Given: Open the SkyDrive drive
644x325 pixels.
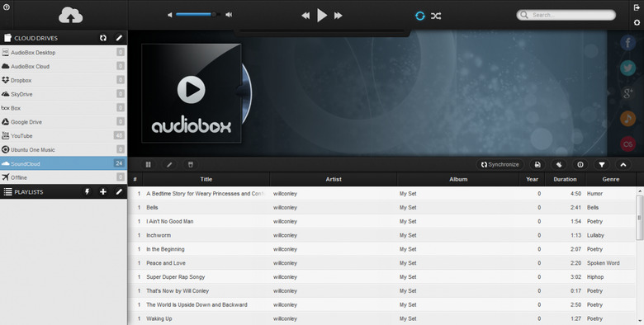Looking at the screenshot, I should [x=64, y=94].
